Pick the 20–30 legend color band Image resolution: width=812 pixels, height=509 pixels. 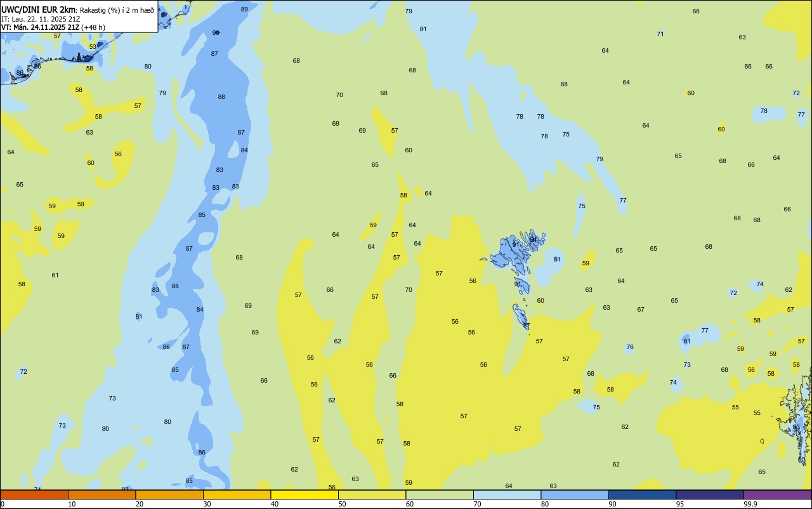[x=169, y=494]
